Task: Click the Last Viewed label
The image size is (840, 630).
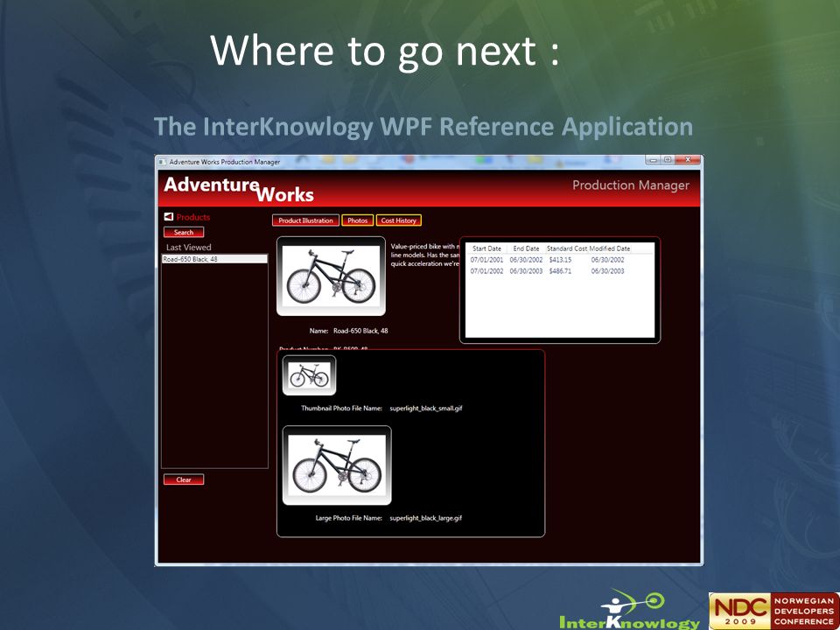Action: (x=189, y=247)
